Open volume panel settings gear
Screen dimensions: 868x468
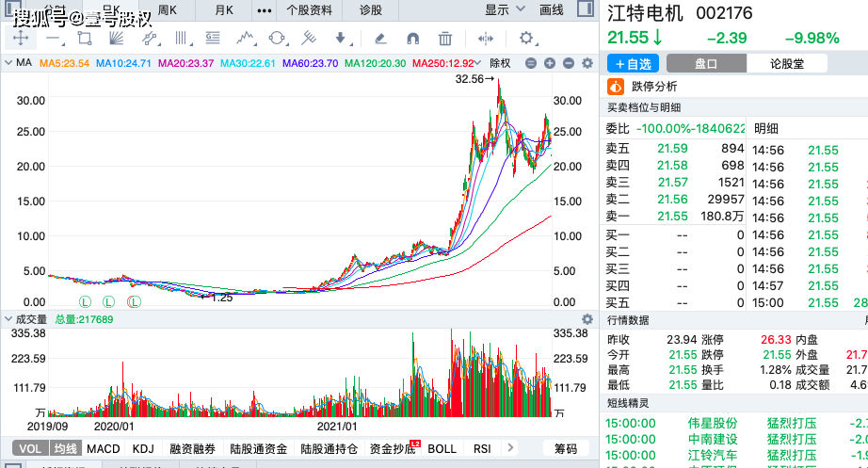588,319
